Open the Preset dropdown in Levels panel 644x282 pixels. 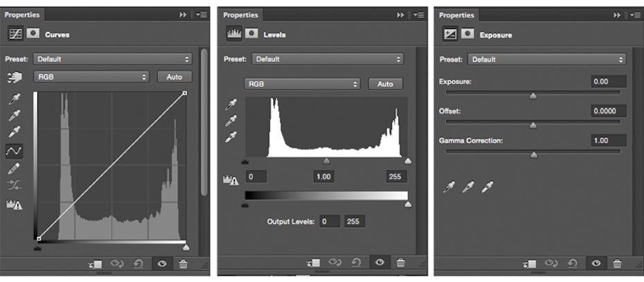tap(328, 59)
